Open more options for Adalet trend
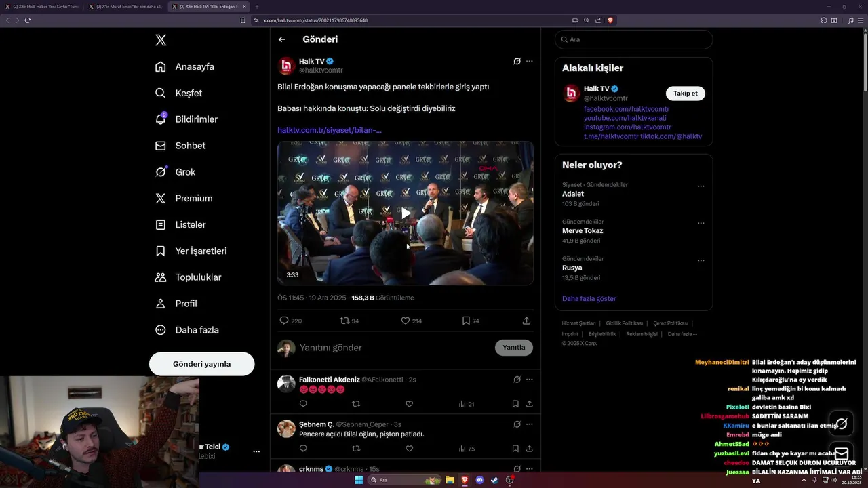868x488 pixels. pyautogui.click(x=701, y=186)
